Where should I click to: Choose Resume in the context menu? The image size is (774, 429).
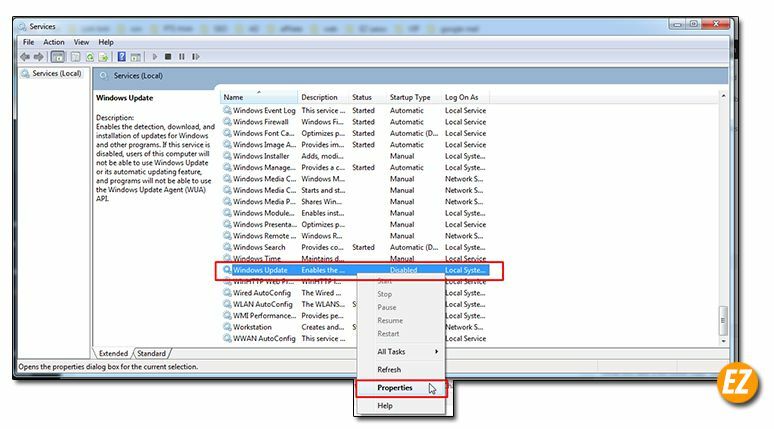pos(401,320)
